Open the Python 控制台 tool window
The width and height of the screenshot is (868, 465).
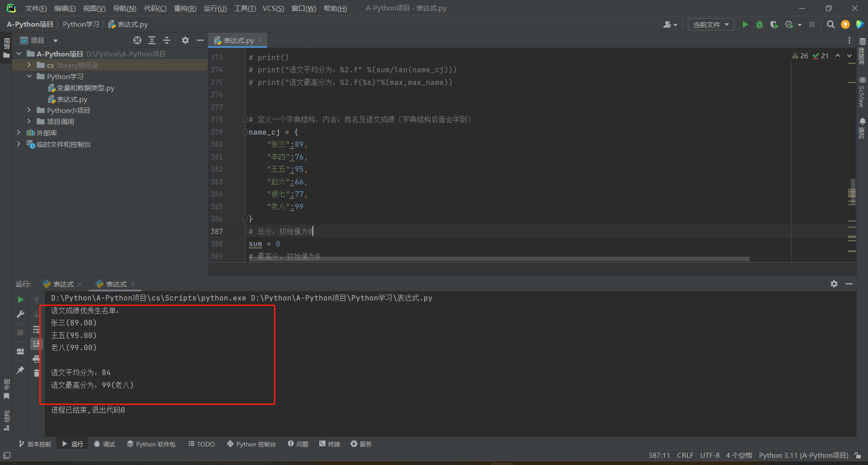(251, 444)
